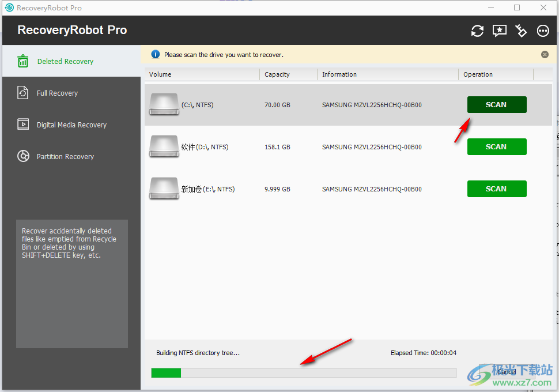Click the deleted recovery description text
Viewport: 559px width, 392px height.
click(69, 243)
